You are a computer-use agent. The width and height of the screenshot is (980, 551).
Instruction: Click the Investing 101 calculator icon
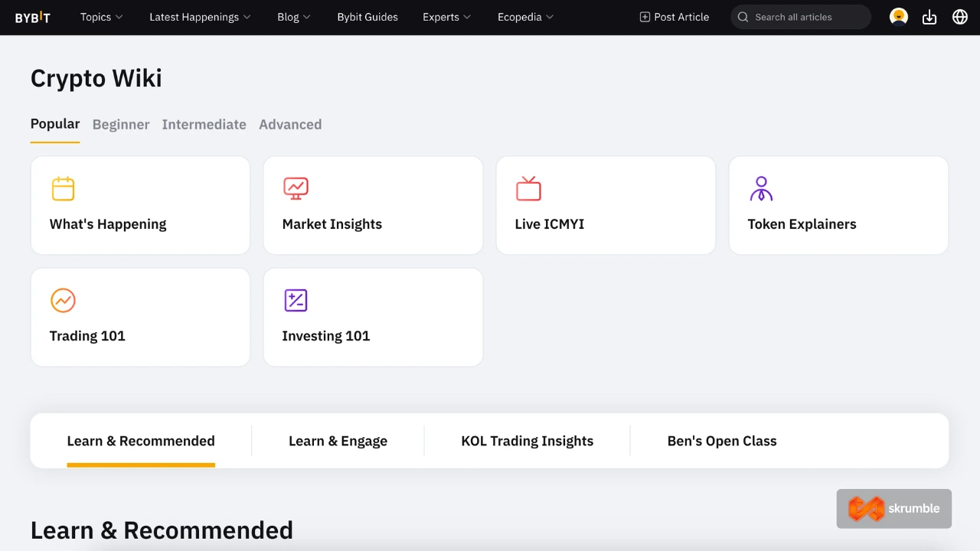(x=296, y=300)
